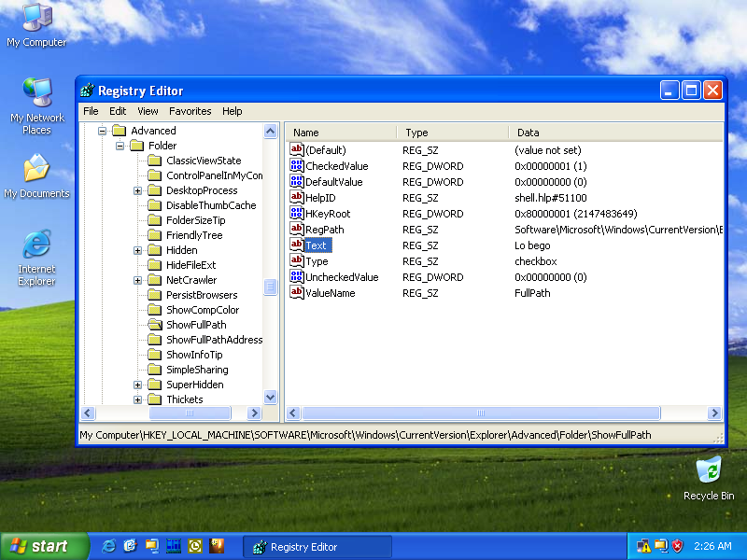Open the Favorites menu

[x=190, y=111]
